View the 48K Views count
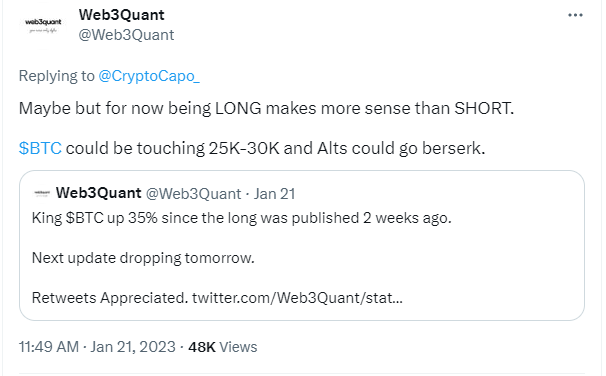Viewport: 606px width, 376px height. 223,347
